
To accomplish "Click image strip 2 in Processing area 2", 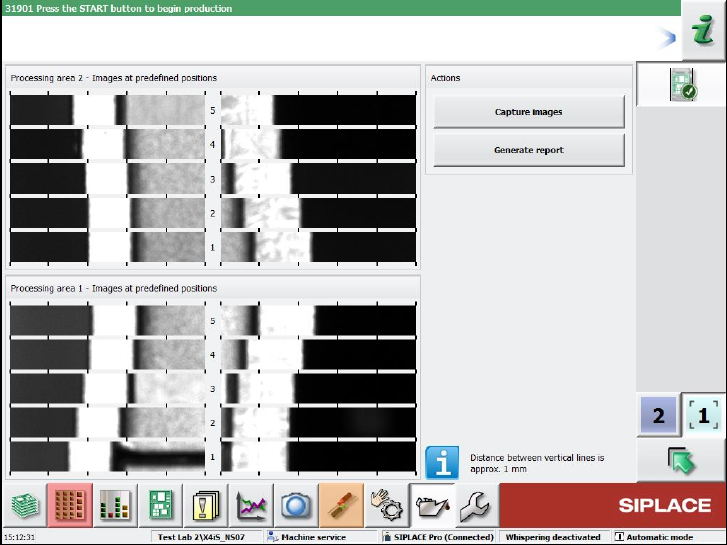I will click(x=213, y=213).
